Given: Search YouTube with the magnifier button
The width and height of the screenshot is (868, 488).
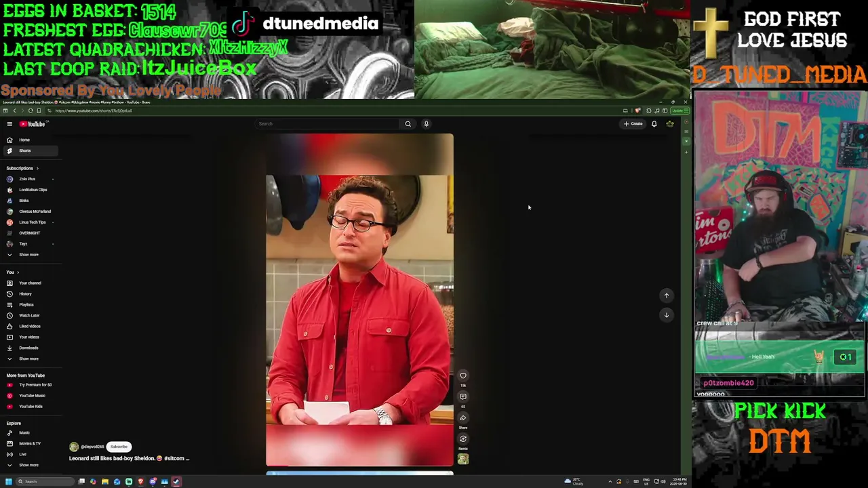Looking at the screenshot, I should coord(408,124).
